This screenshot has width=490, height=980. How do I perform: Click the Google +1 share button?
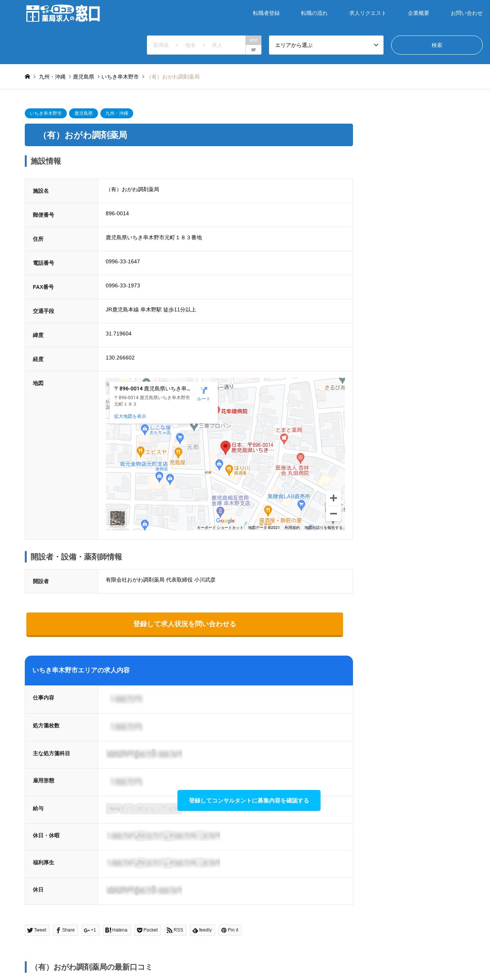click(x=90, y=930)
